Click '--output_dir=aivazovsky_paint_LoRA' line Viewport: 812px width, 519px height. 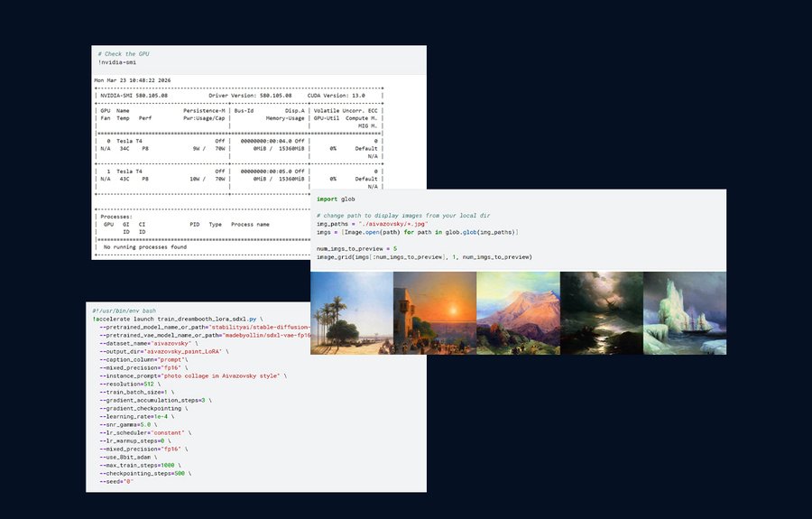pyautogui.click(x=164, y=352)
